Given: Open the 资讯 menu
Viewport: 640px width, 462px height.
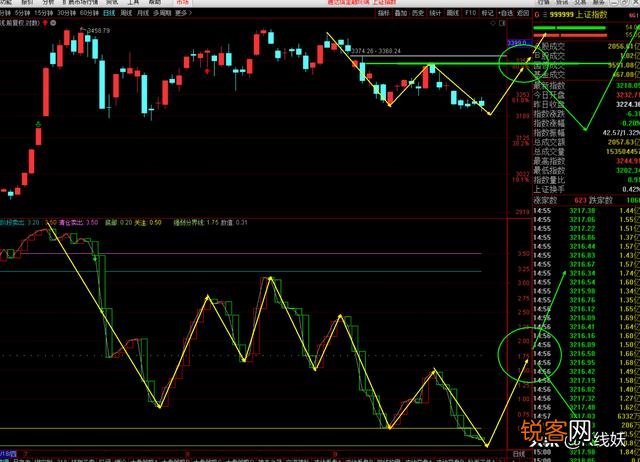Looking at the screenshot, I should [112, 2].
